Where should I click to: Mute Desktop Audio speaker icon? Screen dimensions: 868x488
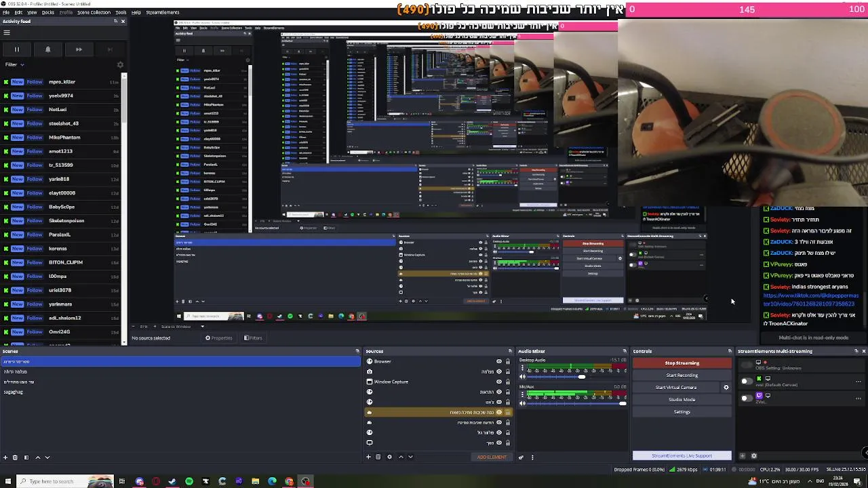click(522, 377)
